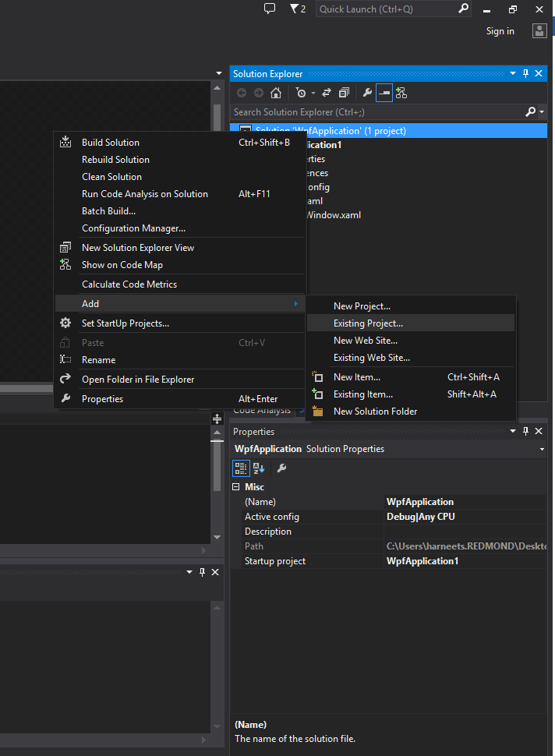Viewport: 555px width, 756px height.
Task: Select Existing Project from Add submenu
Action: click(368, 323)
